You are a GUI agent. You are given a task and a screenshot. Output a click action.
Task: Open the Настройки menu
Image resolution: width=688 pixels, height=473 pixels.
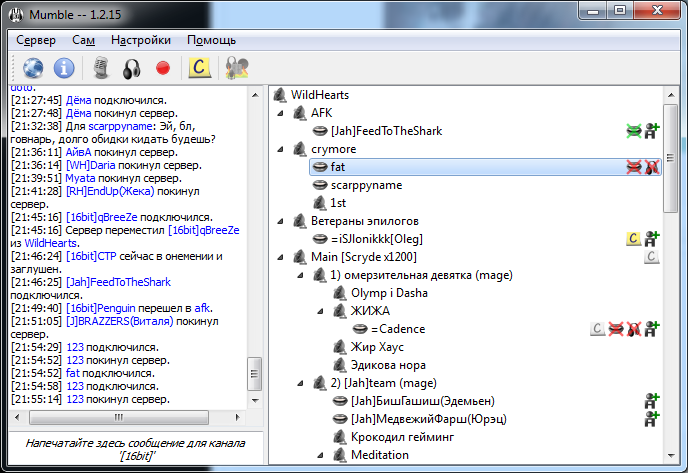[x=141, y=40]
